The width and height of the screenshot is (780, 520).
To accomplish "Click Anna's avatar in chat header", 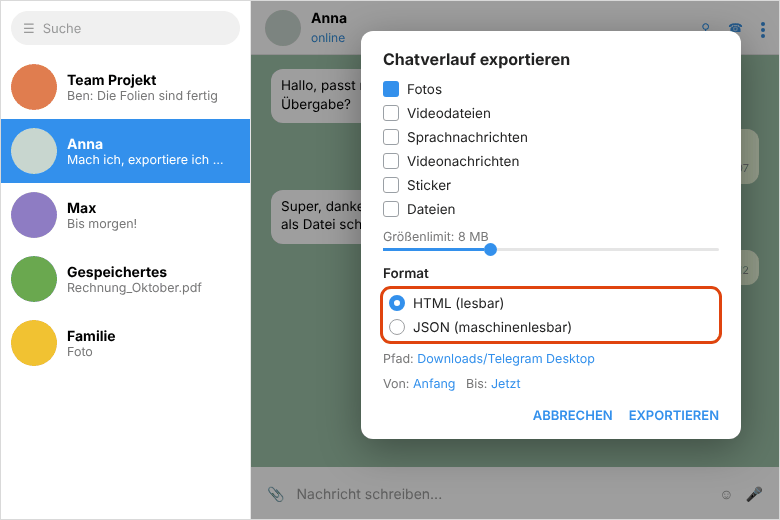I will 283,28.
